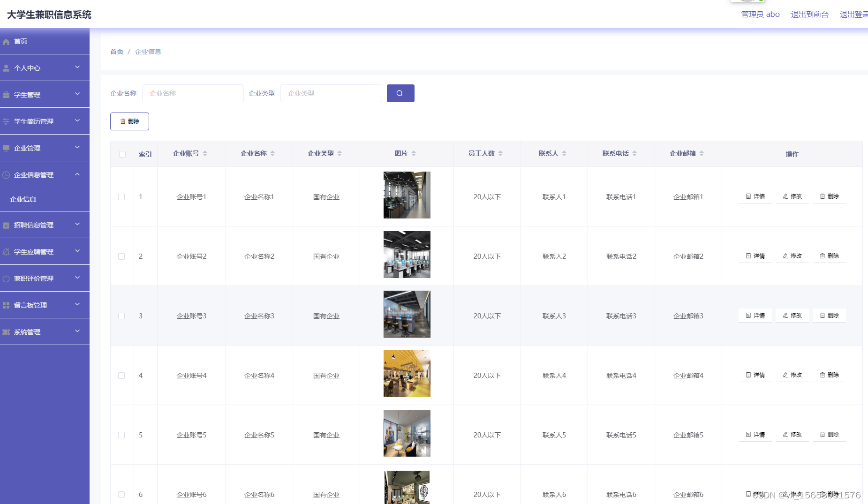Expand the 招聘信息管理 menu chevron
This screenshot has width=868, height=504.
click(x=77, y=224)
